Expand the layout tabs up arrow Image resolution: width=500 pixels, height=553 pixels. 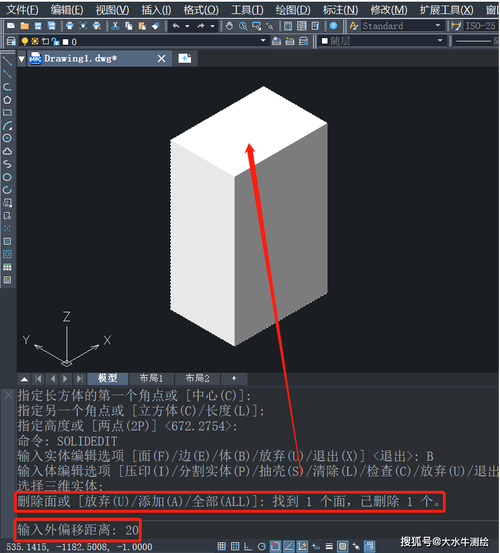click(x=24, y=379)
